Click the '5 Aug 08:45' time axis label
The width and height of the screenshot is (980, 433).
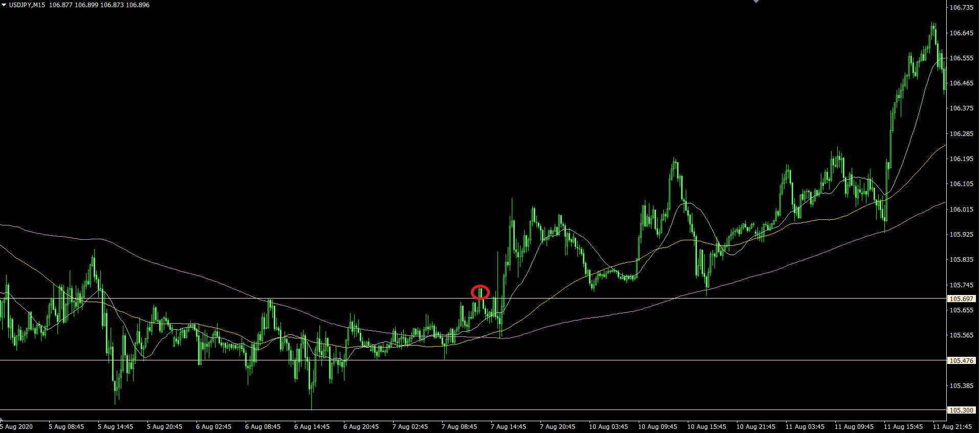point(67,427)
